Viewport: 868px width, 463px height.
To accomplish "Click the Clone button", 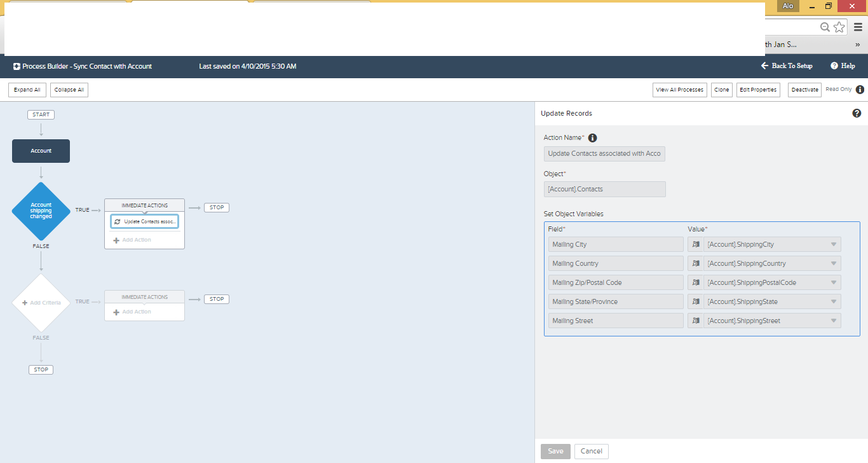I will (722, 90).
